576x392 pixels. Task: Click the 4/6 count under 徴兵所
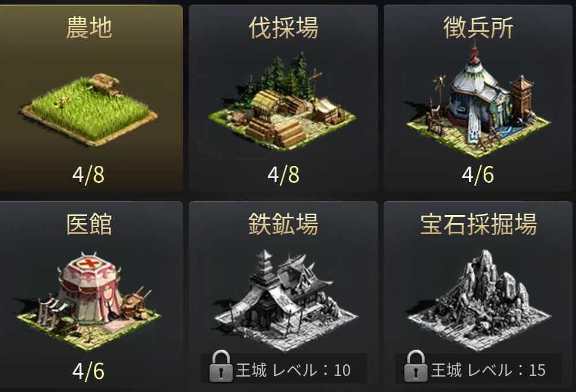pyautogui.click(x=478, y=175)
